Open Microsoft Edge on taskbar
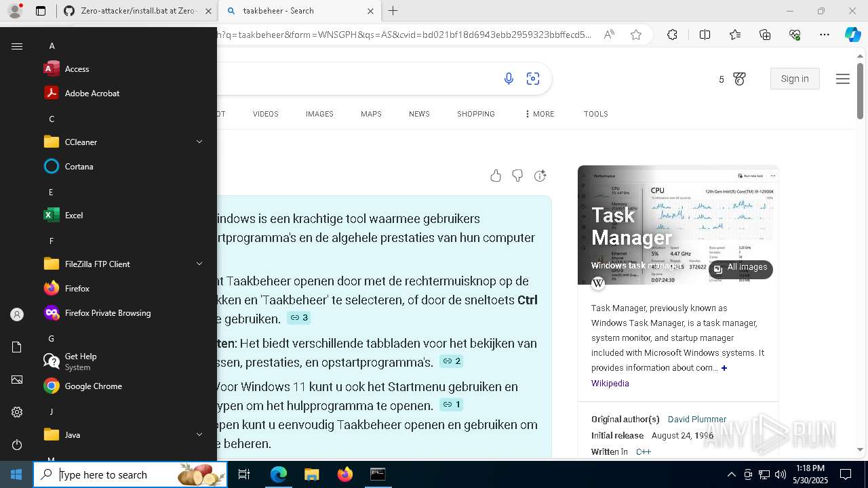This screenshot has width=868, height=488. coord(279,474)
